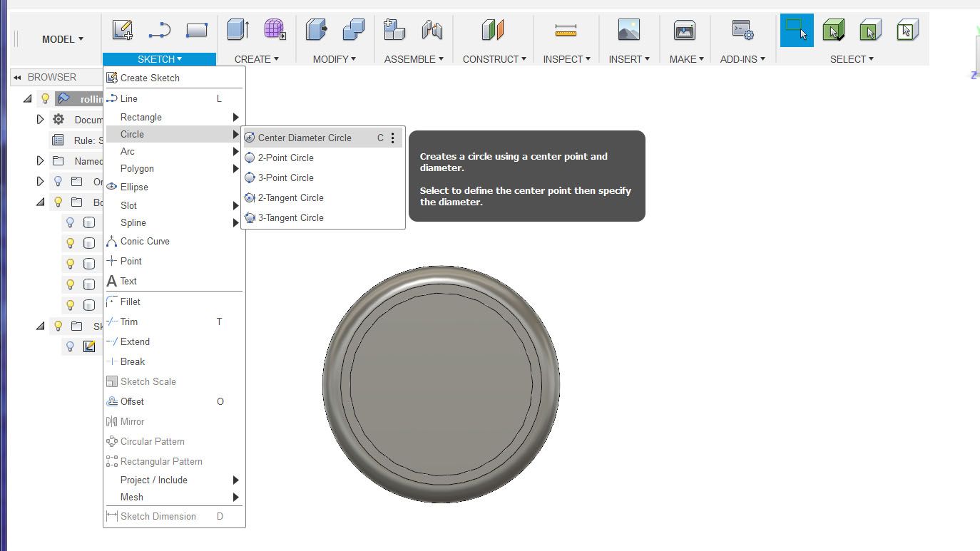The height and width of the screenshot is (551, 980).
Task: Toggle the Origin folder lightbulb
Action: 58,182
